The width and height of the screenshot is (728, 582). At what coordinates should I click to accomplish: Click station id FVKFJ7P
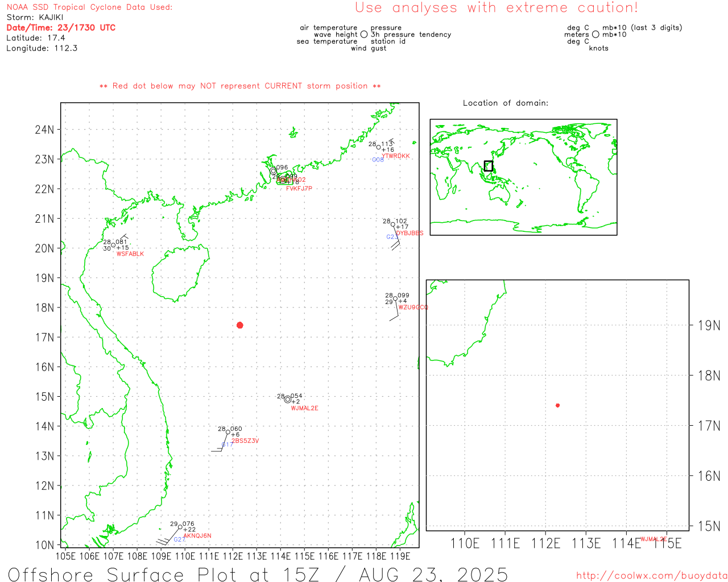[299, 189]
